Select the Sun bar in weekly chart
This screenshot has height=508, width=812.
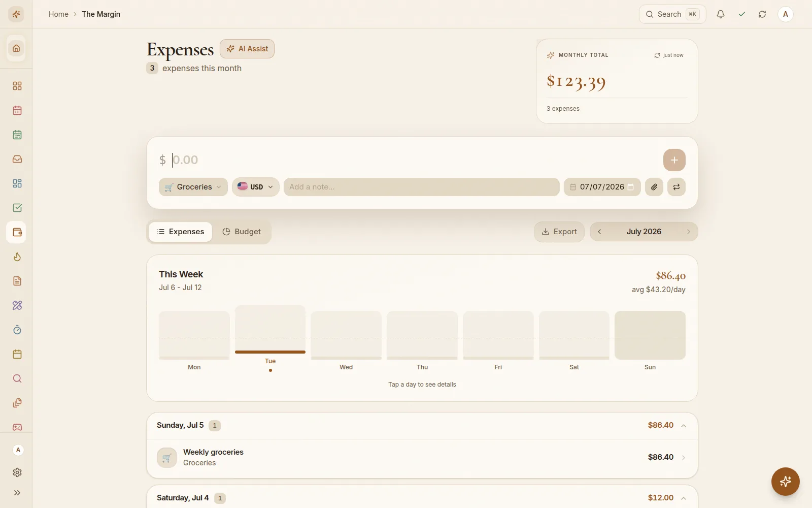(650, 335)
